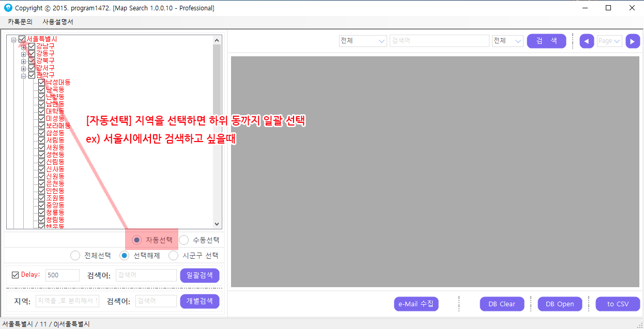Open the Page dropdown
Viewport: 644px width, 329px height.
click(609, 41)
